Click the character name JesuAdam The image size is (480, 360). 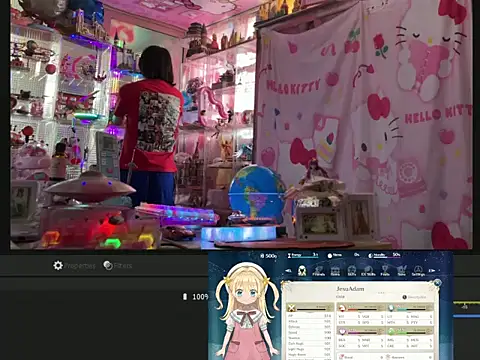coord(350,289)
